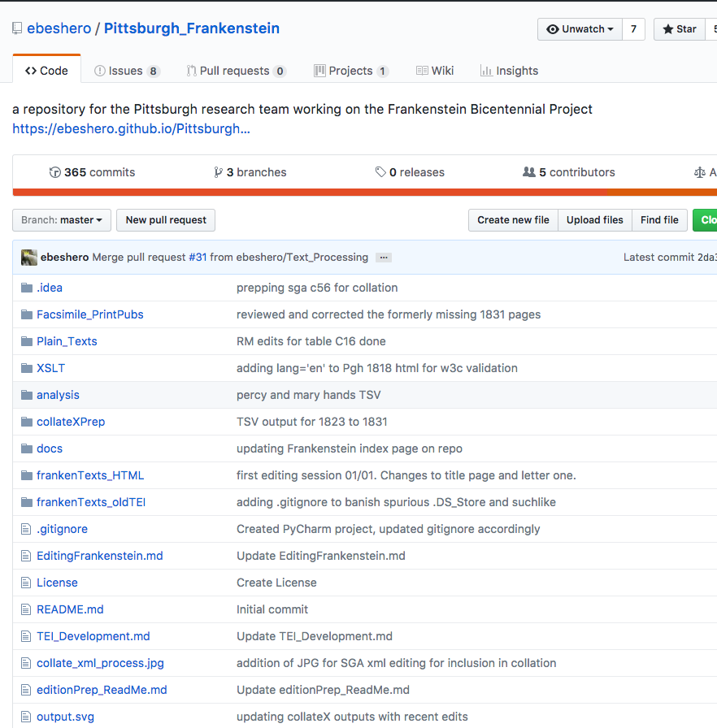Image resolution: width=717 pixels, height=728 pixels.
Task: Open the collateXPrep folder
Action: [71, 422]
